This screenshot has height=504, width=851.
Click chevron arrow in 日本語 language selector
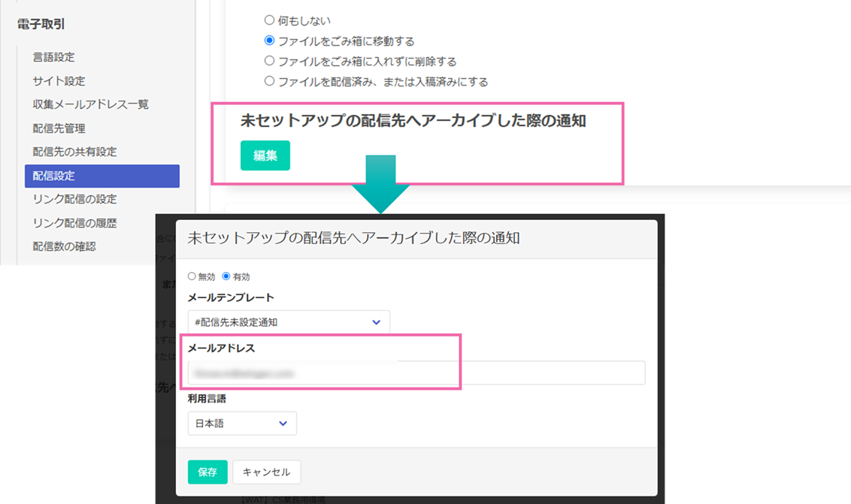[283, 424]
